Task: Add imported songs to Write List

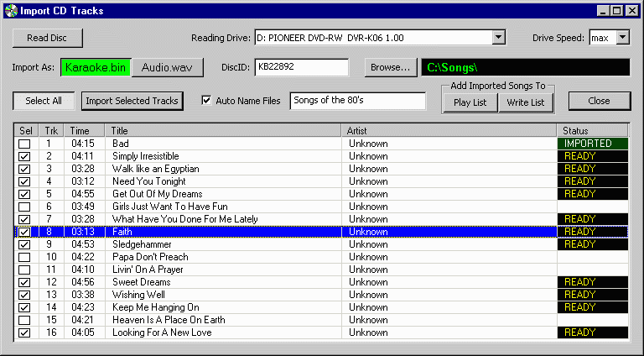Action: click(526, 102)
